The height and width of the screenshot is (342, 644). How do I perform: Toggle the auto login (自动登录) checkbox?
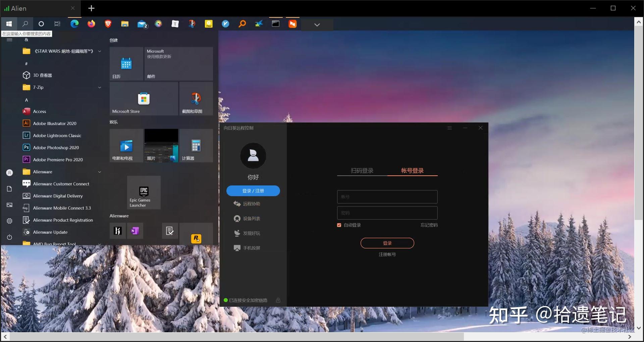coord(339,225)
